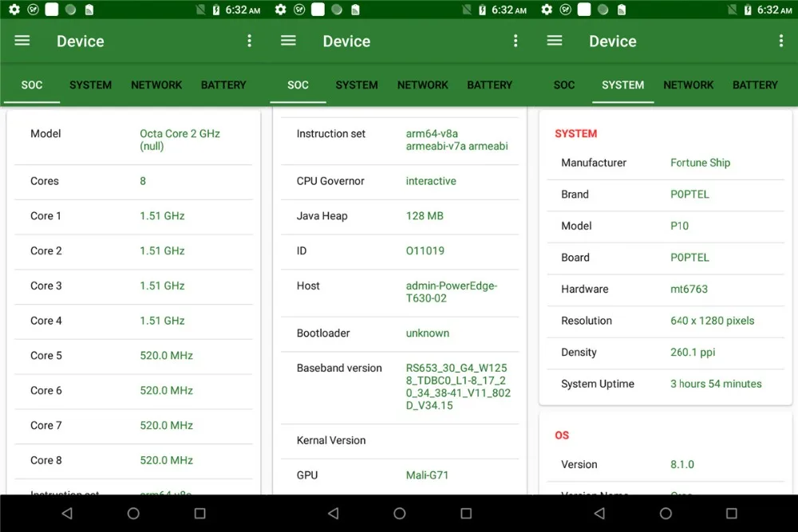Tap recent apps square in right screenshot
The image size is (798, 532).
[731, 513]
